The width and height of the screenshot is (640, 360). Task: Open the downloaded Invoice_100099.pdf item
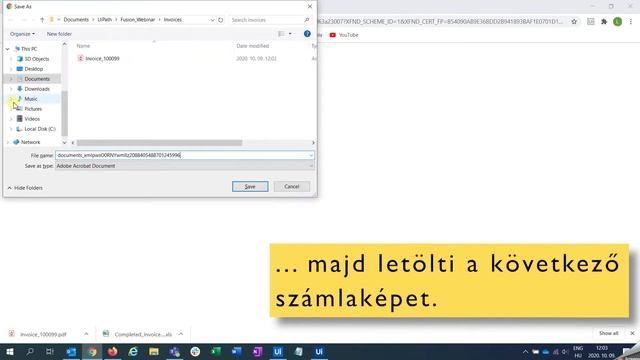point(43,334)
